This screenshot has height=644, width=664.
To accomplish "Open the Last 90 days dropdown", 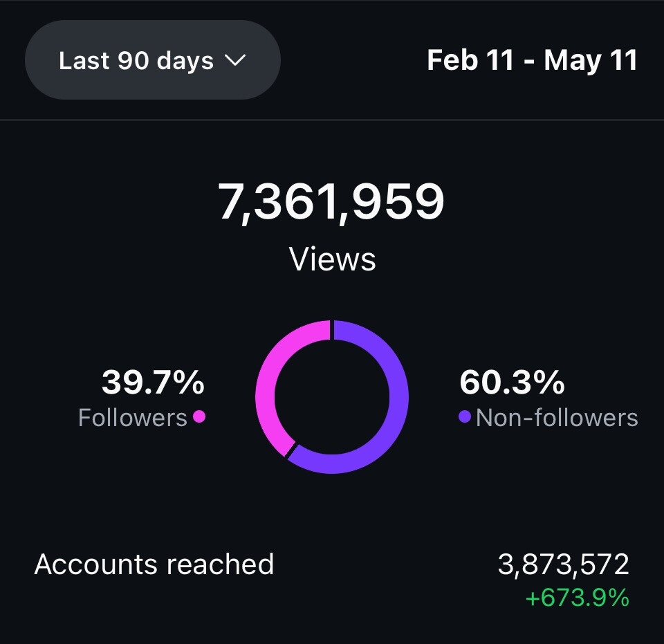I will coord(153,59).
